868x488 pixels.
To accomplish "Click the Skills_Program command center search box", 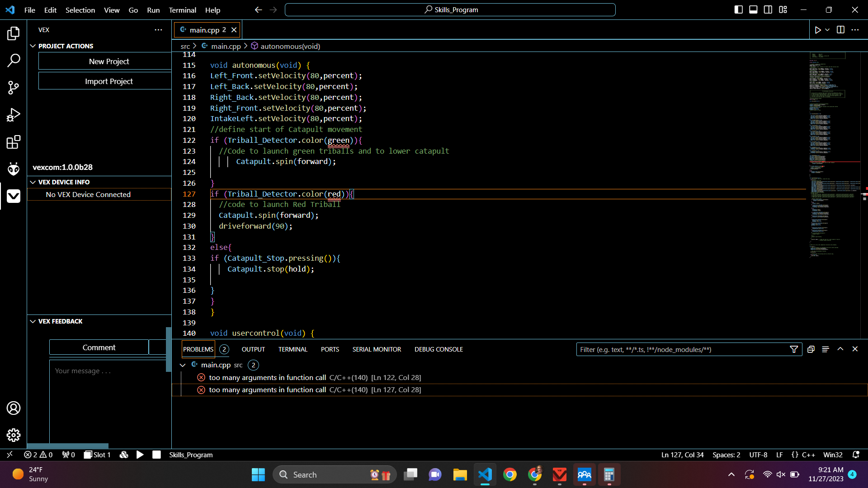I will click(x=450, y=10).
